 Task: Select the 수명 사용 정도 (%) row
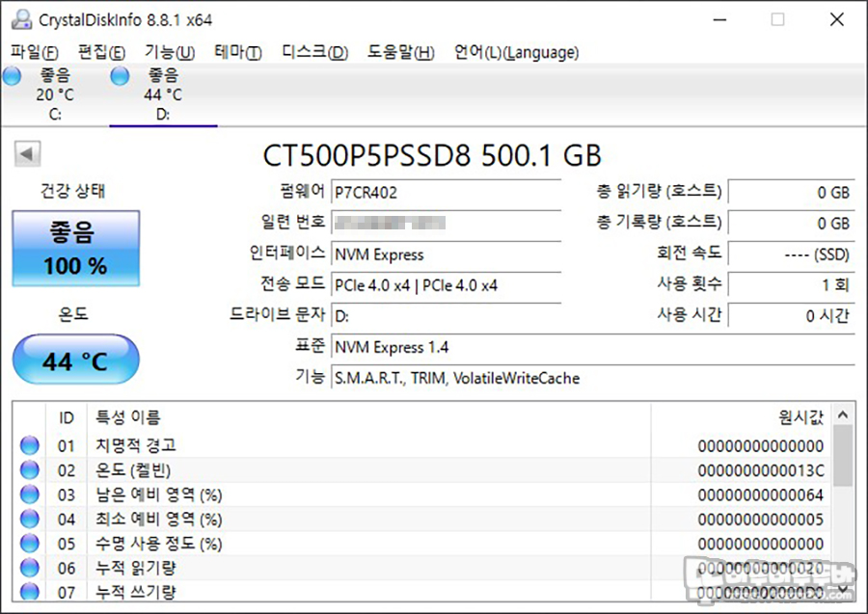click(421, 544)
